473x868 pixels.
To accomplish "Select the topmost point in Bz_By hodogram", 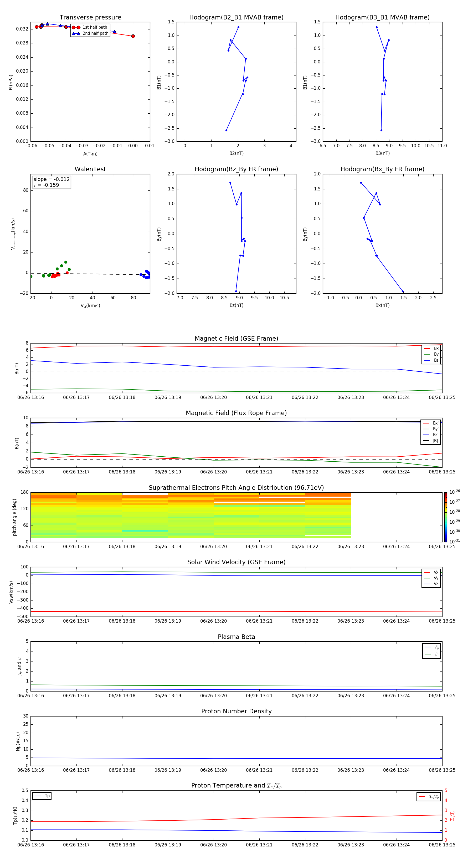I will coord(230,183).
